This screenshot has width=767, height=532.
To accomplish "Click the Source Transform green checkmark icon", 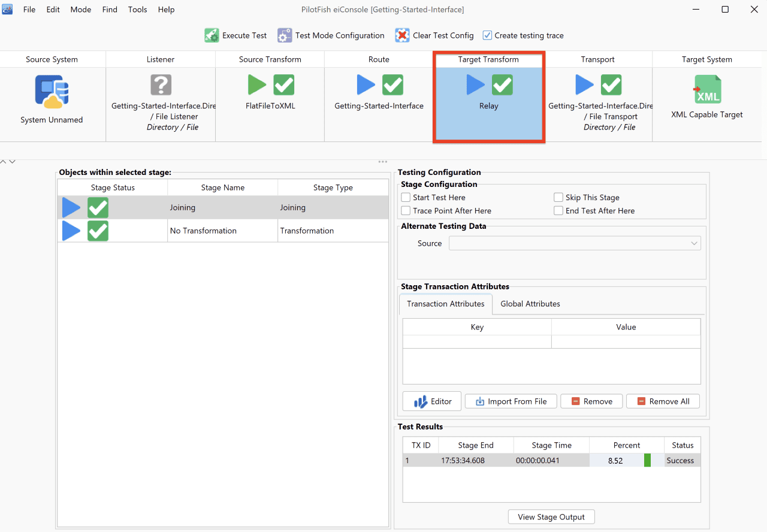I will (x=284, y=85).
